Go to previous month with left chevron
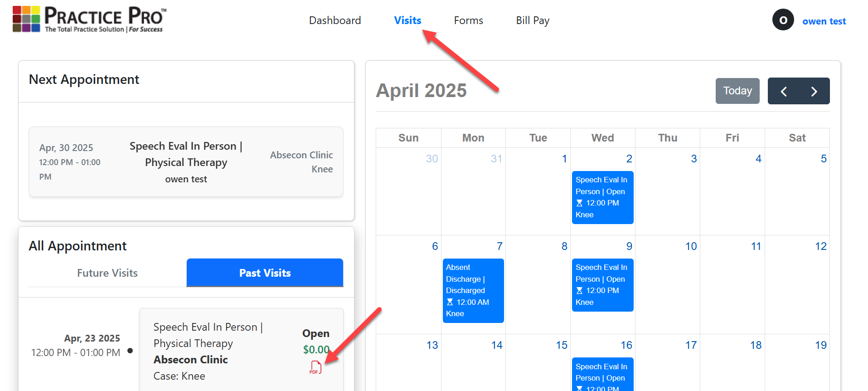Image resolution: width=868 pixels, height=391 pixels. point(784,91)
